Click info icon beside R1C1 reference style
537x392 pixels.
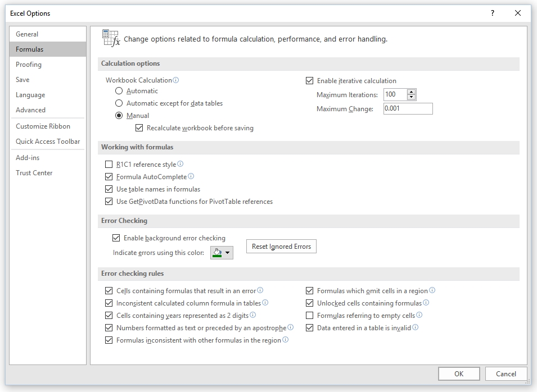coord(180,164)
